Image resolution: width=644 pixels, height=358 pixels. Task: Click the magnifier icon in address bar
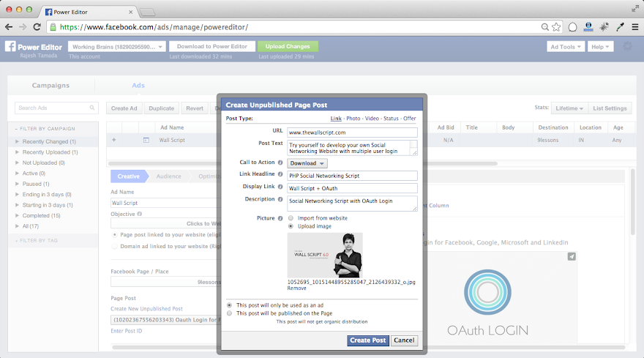tap(545, 27)
